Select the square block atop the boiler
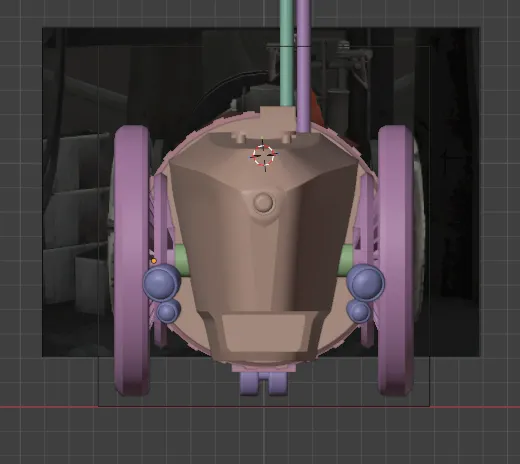This screenshot has width=520, height=464. [277, 117]
